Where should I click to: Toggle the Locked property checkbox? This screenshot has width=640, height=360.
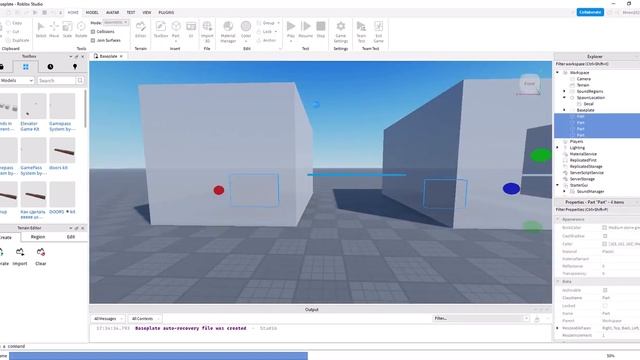pyautogui.click(x=605, y=306)
